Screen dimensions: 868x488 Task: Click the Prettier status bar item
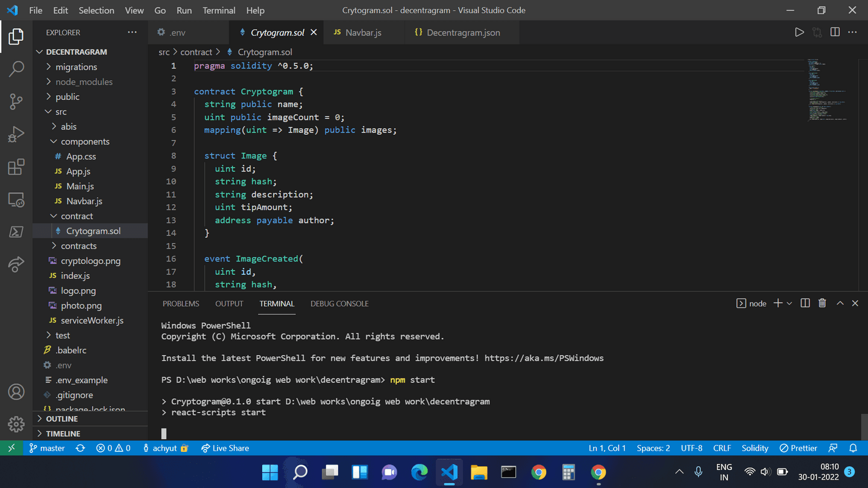click(x=798, y=448)
